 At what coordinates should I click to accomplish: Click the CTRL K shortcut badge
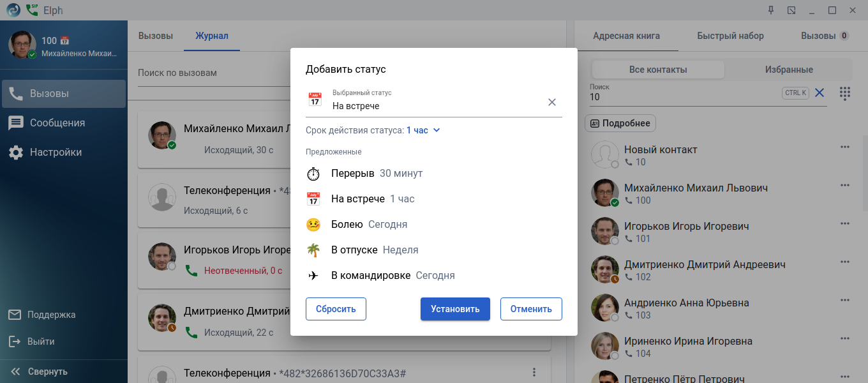pyautogui.click(x=795, y=93)
